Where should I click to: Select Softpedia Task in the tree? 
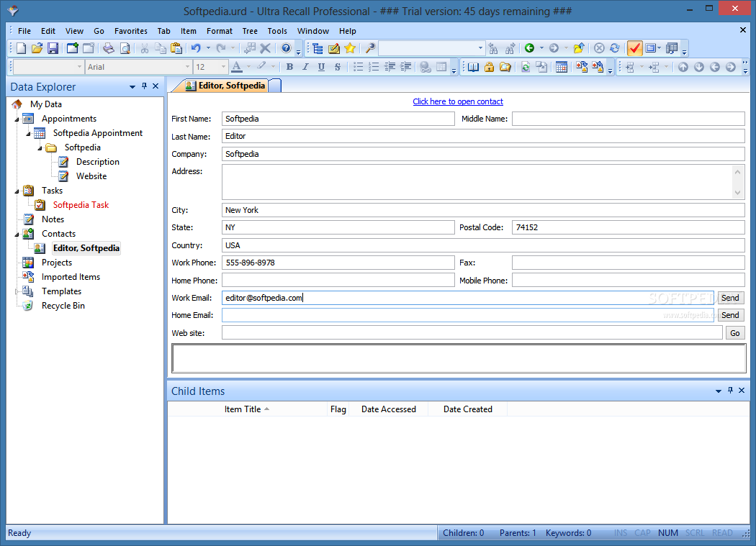point(81,205)
